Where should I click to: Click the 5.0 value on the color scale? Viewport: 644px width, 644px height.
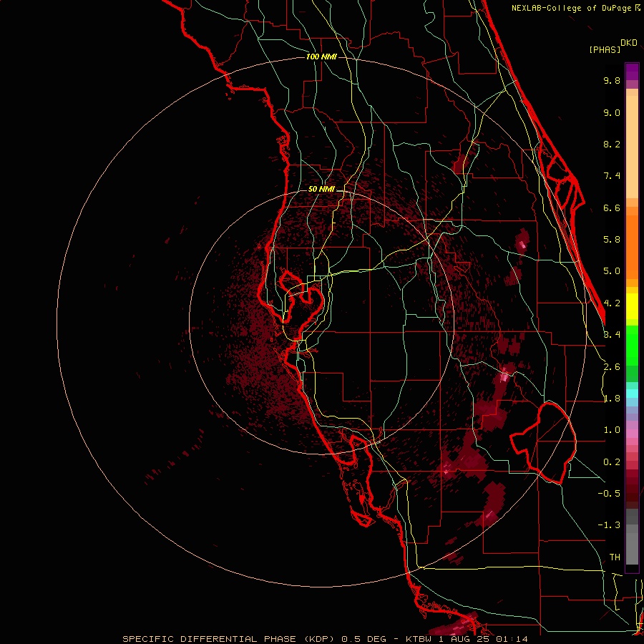612,271
